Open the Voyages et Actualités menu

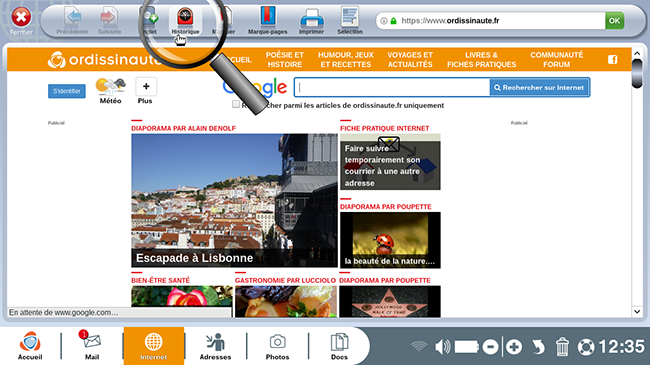[410, 60]
